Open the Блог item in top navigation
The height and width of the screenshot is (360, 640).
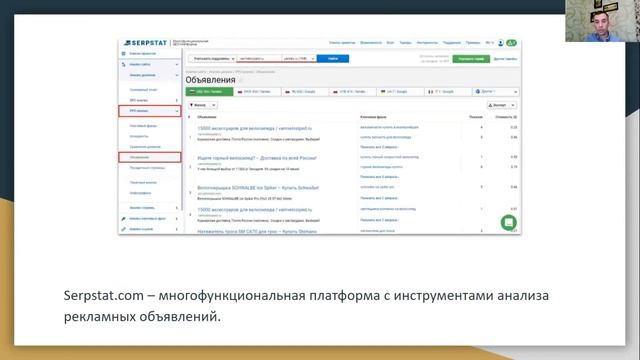click(x=390, y=43)
